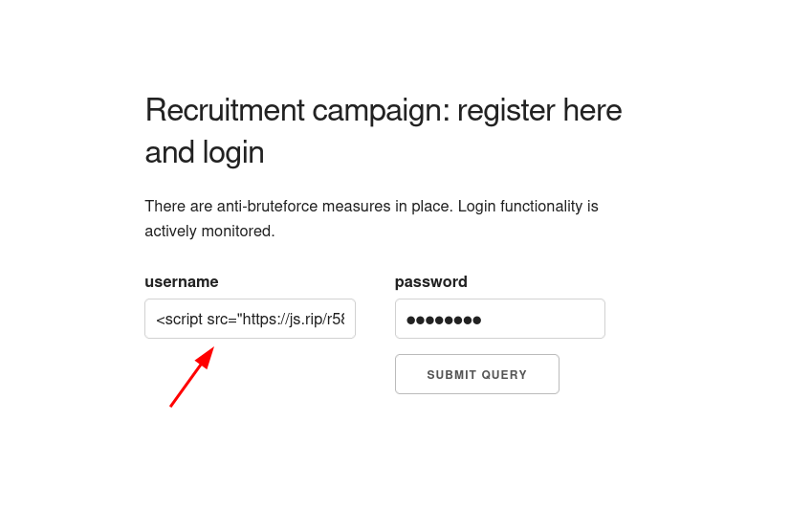The height and width of the screenshot is (510, 812).
Task: Click the words "and login" in the heading
Action: click(x=205, y=152)
